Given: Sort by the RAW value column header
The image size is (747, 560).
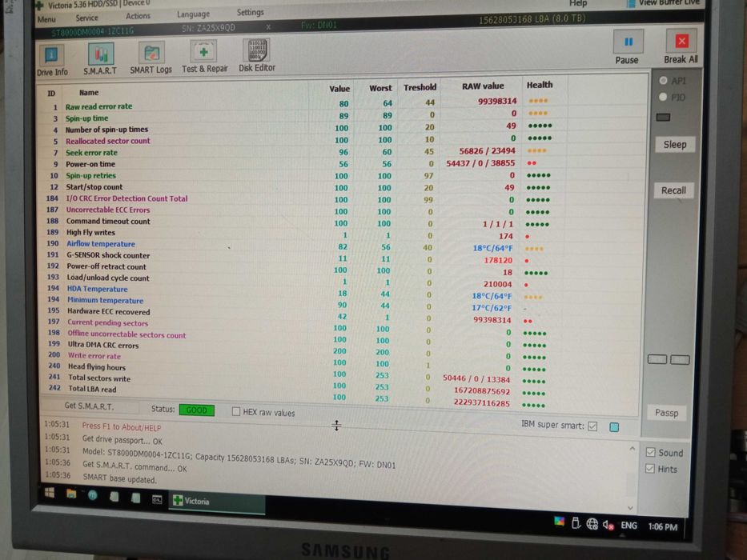Looking at the screenshot, I should pos(483,86).
